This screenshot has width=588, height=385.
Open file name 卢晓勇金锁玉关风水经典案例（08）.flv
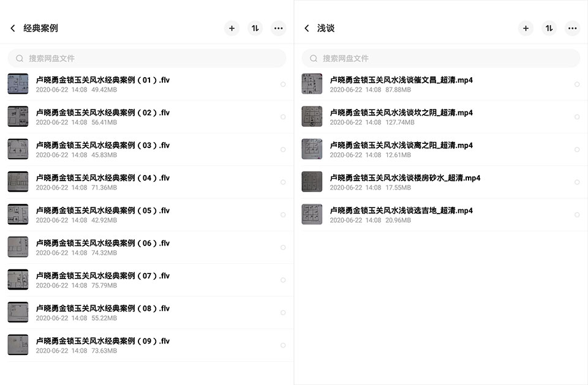pos(103,308)
